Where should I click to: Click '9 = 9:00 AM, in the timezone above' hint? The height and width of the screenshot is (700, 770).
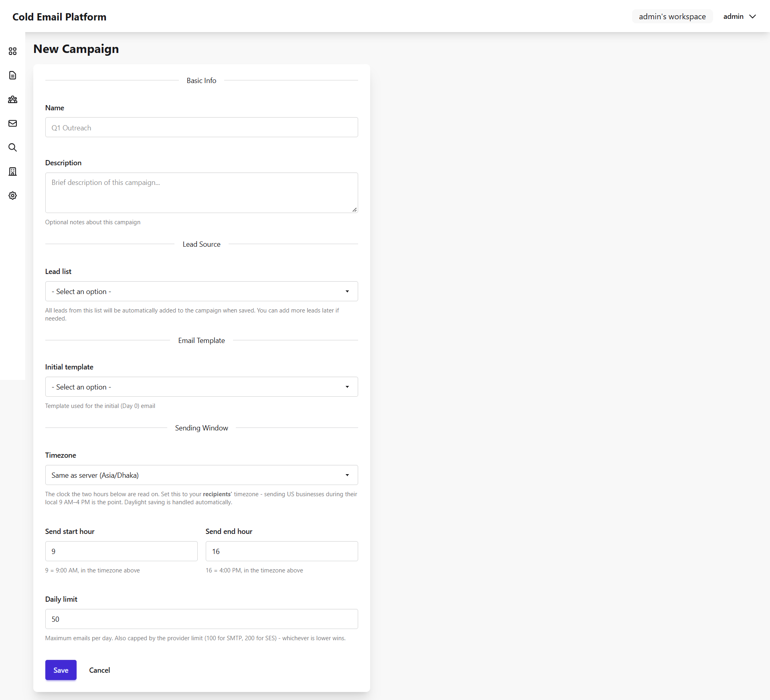click(92, 570)
